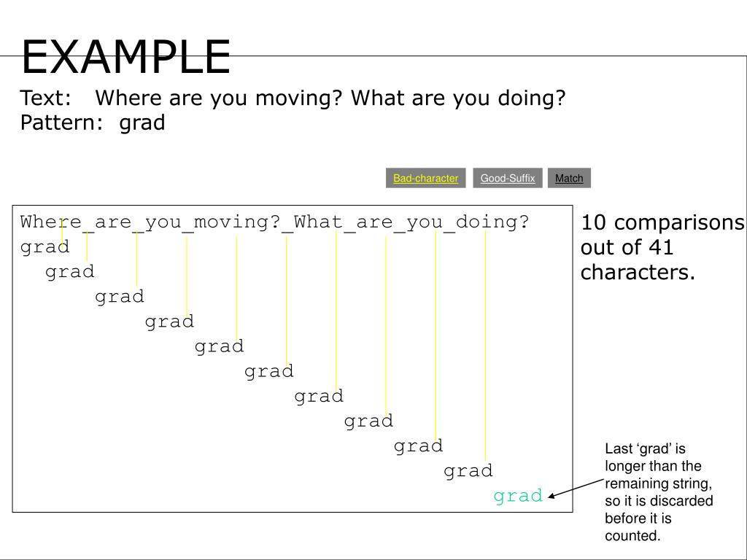Click the 'Text: Where are you moving?' line
The height and width of the screenshot is (560, 747).
293,98
